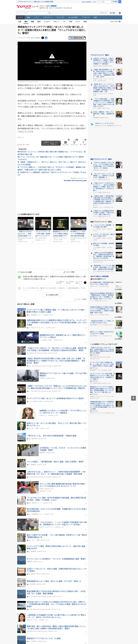Select the エンタメ category
This screenshot has height=644, width=138.
[47, 21]
